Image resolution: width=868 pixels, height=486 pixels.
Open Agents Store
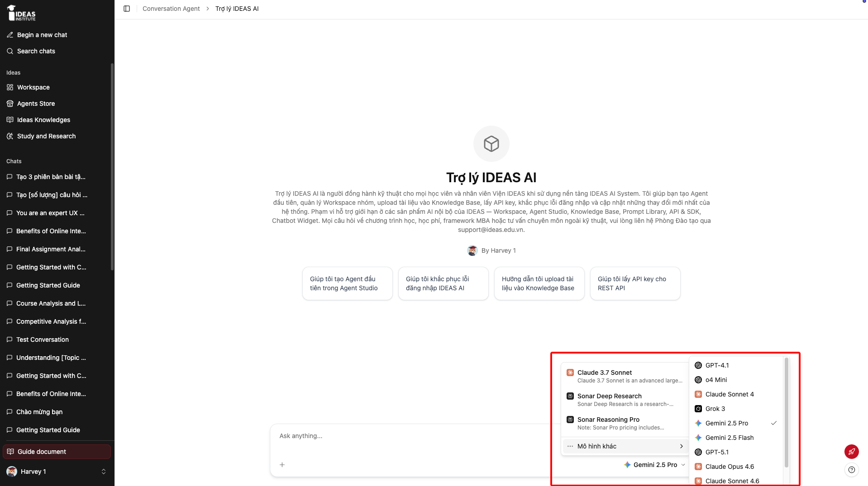point(57,104)
